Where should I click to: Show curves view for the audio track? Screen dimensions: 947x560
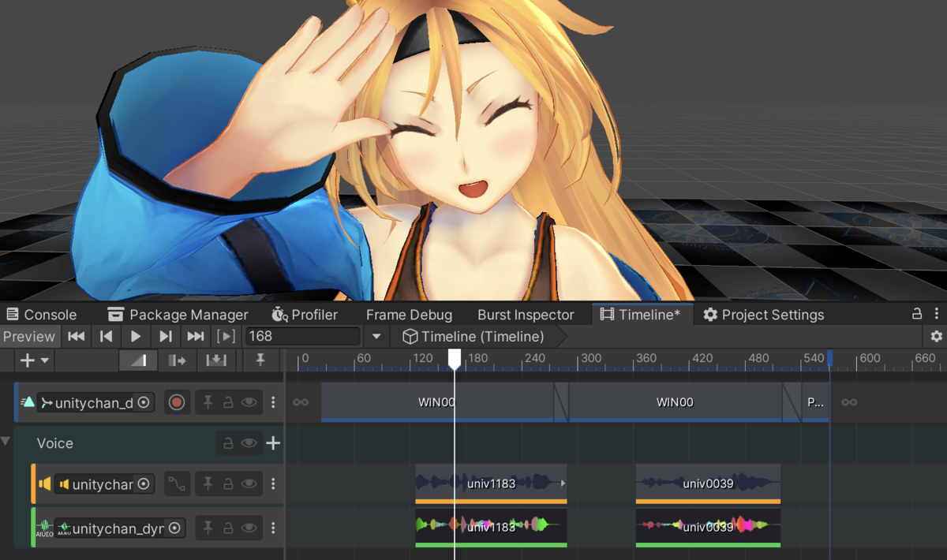177,483
